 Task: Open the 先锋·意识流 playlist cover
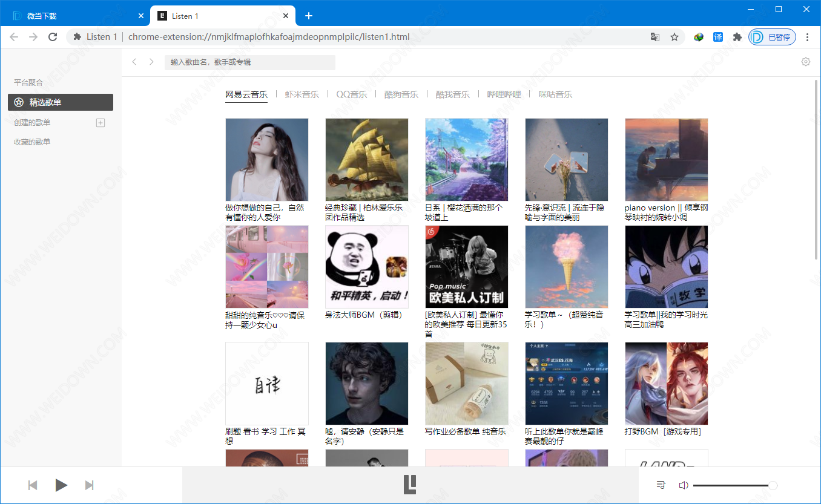point(567,160)
